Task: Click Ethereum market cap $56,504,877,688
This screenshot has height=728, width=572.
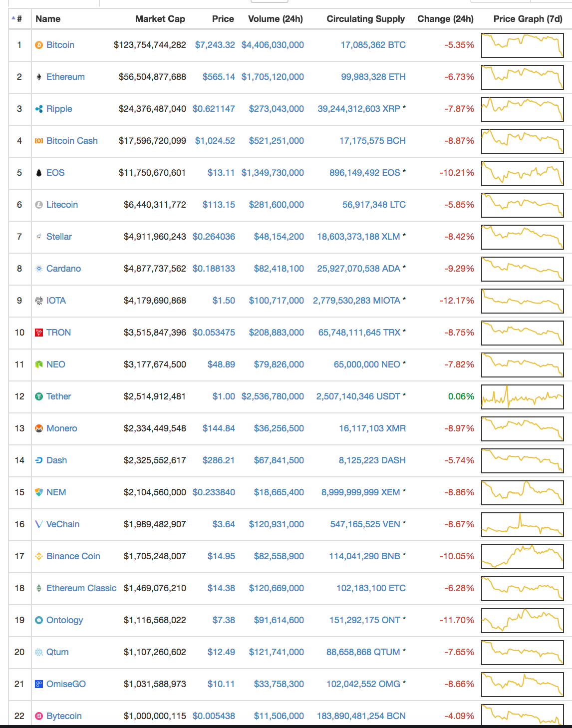Action: tap(152, 77)
